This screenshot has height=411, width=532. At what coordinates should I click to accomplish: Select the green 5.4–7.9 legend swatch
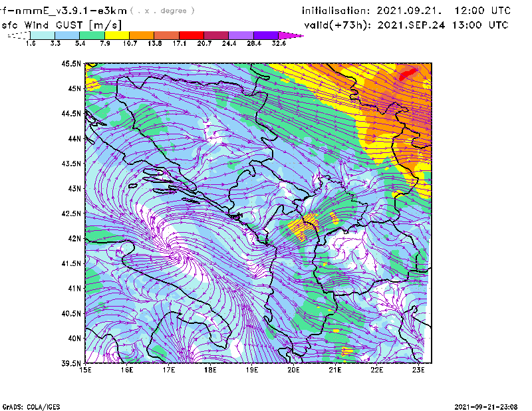(x=92, y=35)
